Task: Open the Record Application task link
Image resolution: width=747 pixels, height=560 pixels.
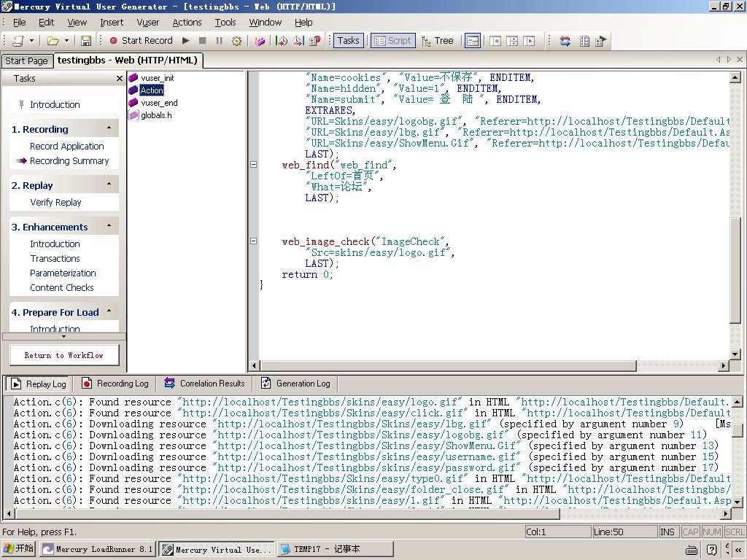Action: tap(66, 146)
